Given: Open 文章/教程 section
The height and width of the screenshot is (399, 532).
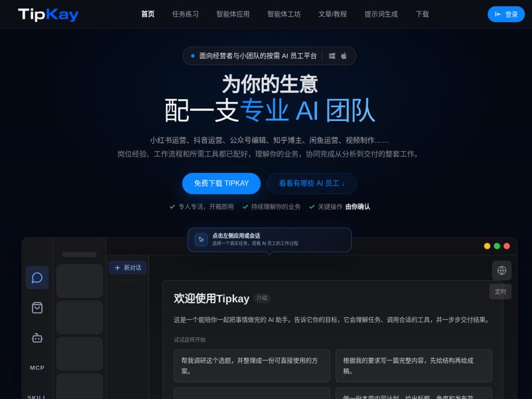Looking at the screenshot, I should tap(332, 14).
